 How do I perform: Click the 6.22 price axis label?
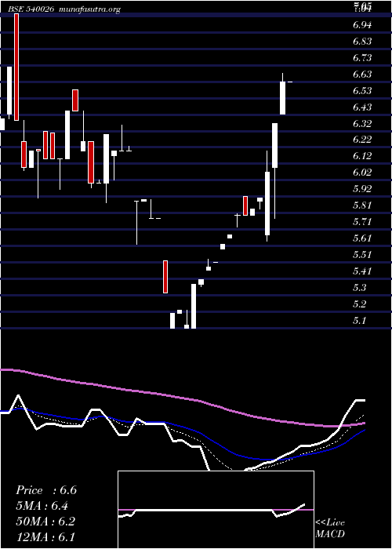point(362,140)
